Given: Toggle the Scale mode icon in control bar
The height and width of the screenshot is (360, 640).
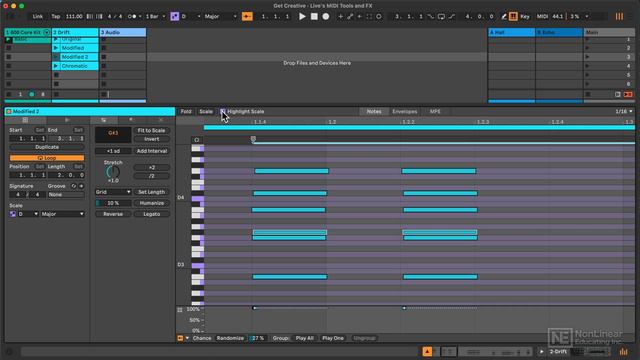Looking at the screenshot, I should tap(175, 16).
